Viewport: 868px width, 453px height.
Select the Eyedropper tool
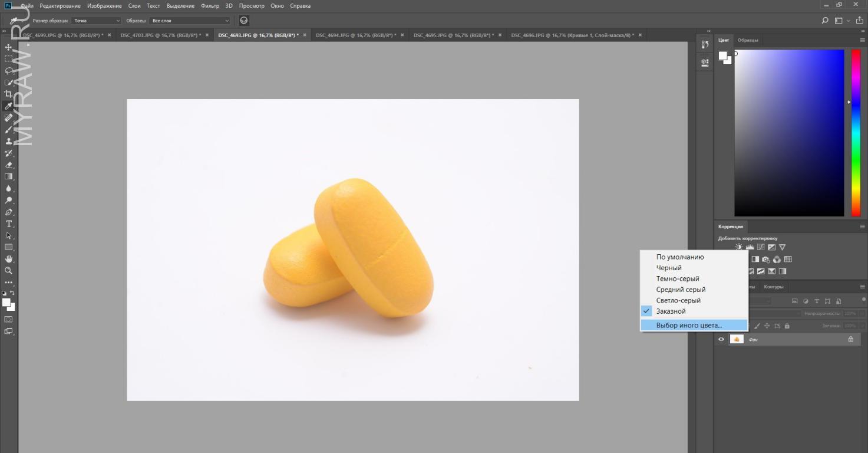[8, 106]
